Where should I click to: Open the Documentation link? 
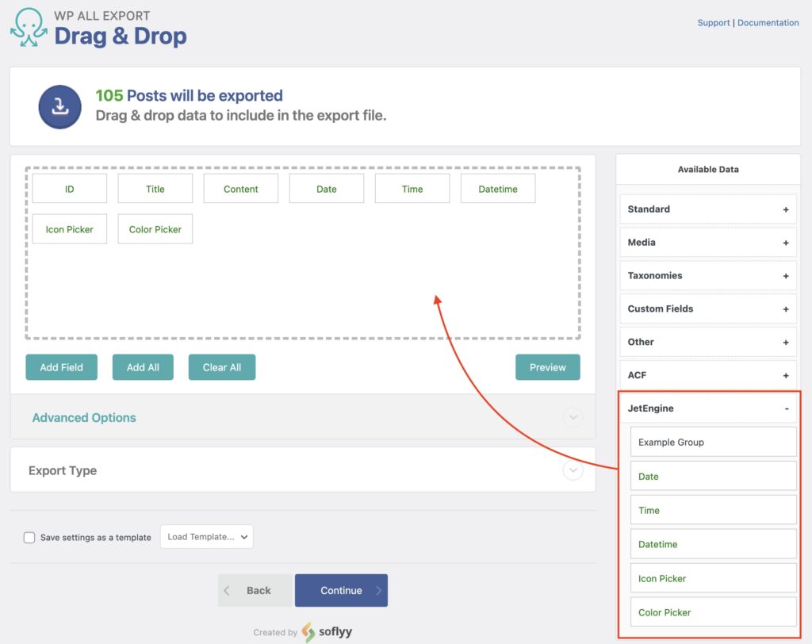[x=768, y=22]
